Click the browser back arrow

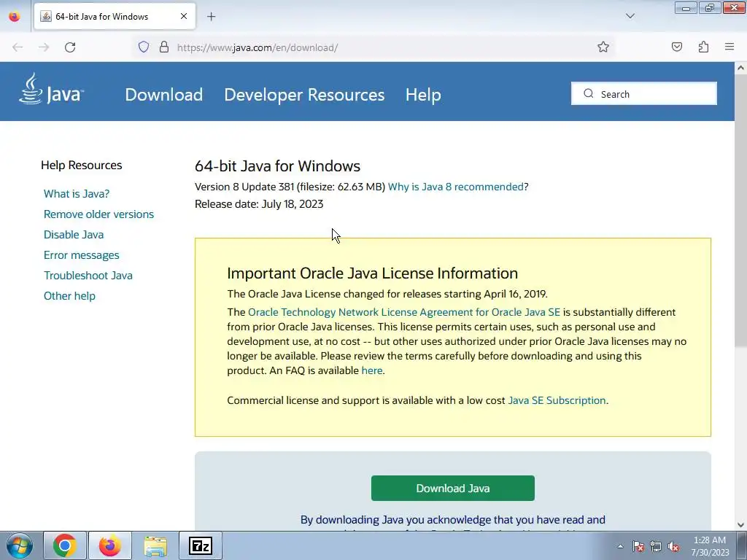pyautogui.click(x=18, y=47)
